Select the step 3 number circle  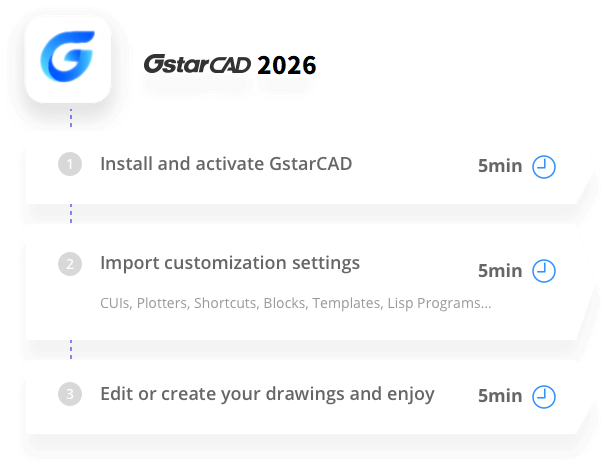pos(70,394)
